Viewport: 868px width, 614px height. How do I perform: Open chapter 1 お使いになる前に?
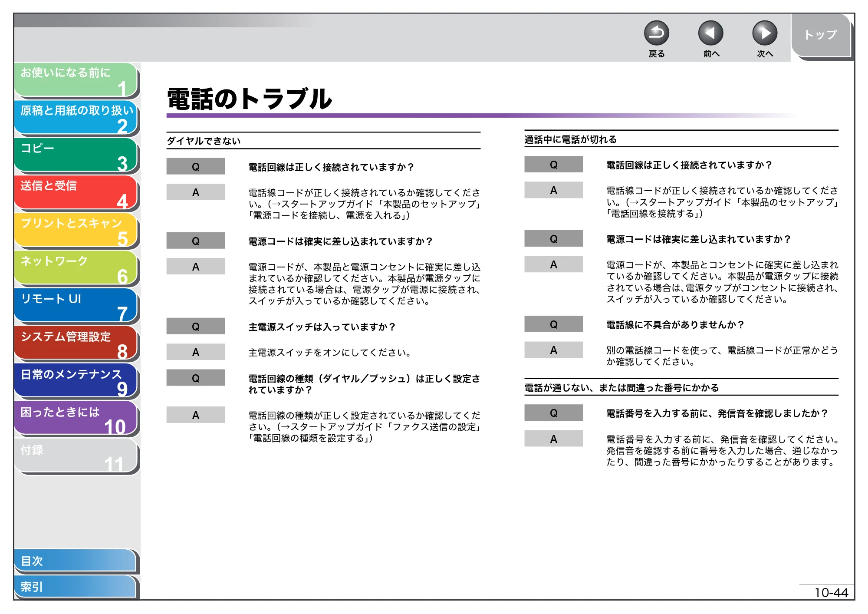(76, 79)
